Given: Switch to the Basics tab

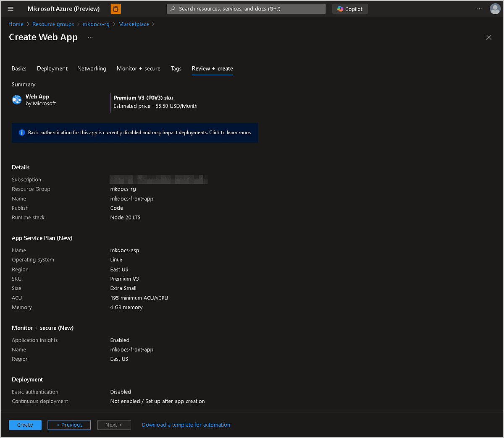Looking at the screenshot, I should coord(19,68).
